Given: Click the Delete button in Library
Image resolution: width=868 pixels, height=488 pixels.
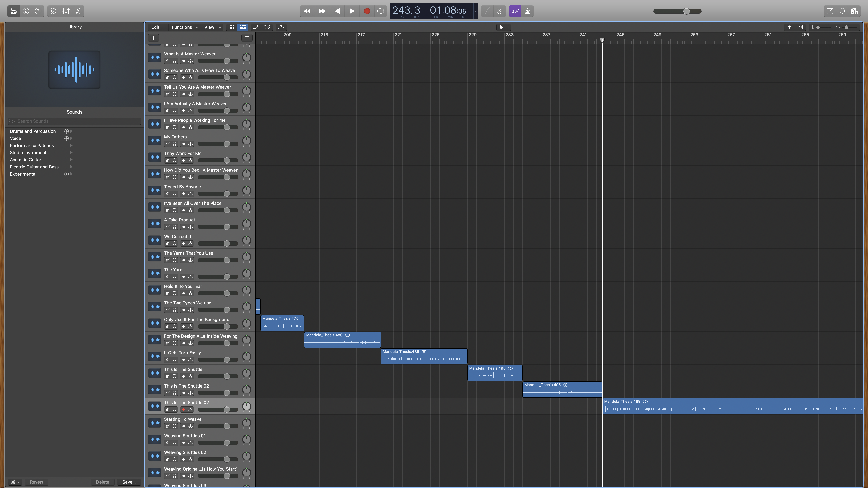Looking at the screenshot, I should (102, 482).
